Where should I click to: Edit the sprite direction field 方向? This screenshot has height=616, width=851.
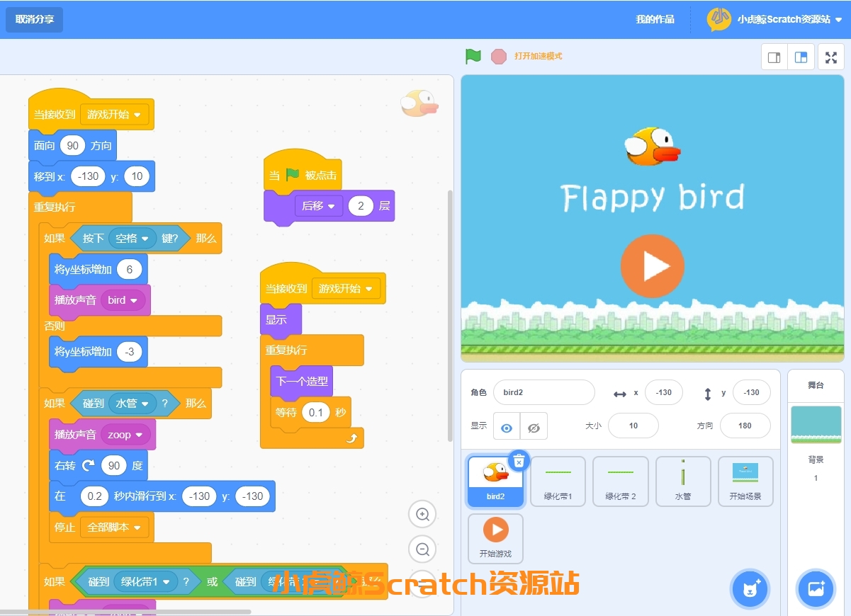click(x=745, y=426)
